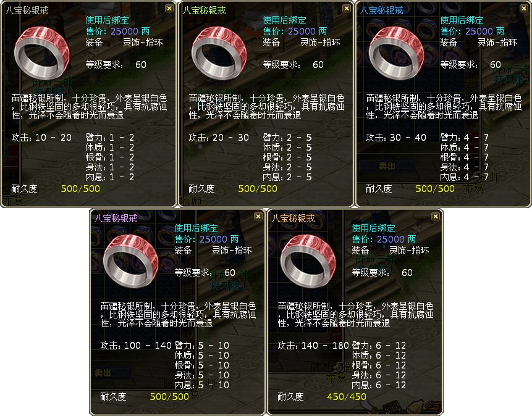Click the ring icon in the purple-titled tooltip
The image size is (532, 416).
(x=130, y=261)
